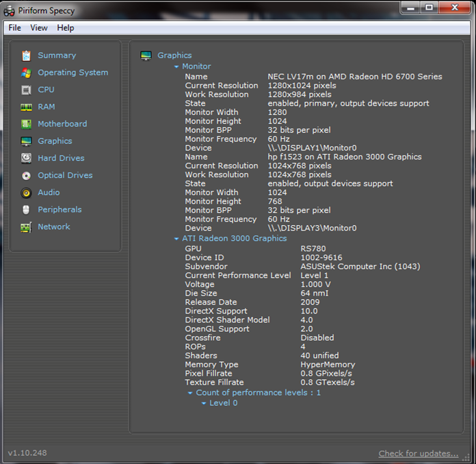Click the \\.\DISPLAY1\Monitor0 device value
476x464 pixels.
coord(312,148)
